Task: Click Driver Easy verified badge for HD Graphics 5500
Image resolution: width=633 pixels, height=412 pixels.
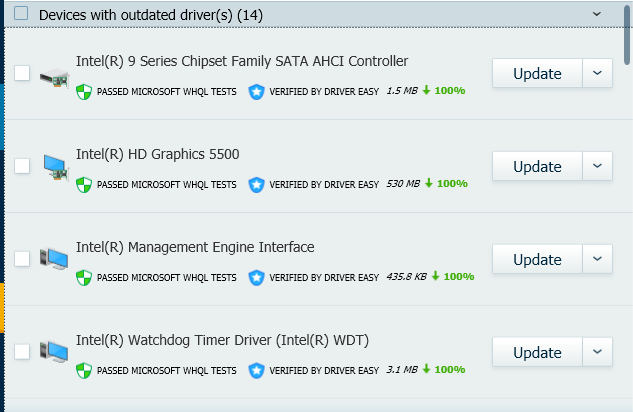Action: tap(256, 184)
